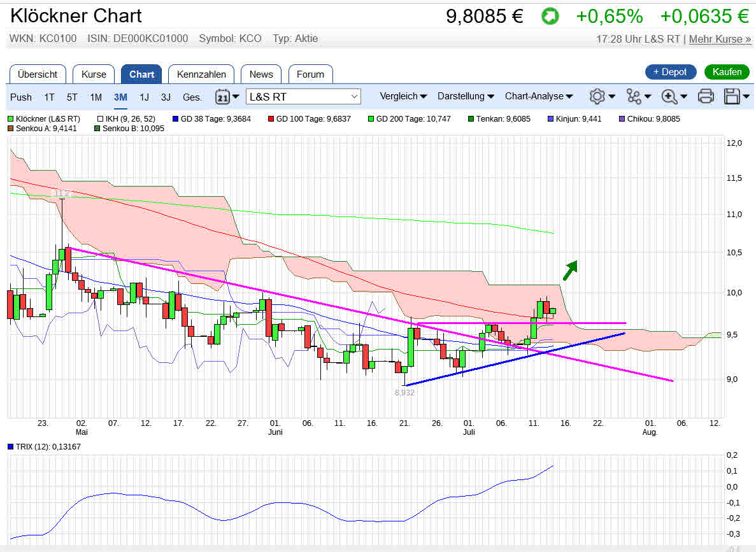Expand the Chart-Analyse dropdown
This screenshot has height=552, width=756.
coord(538,96)
